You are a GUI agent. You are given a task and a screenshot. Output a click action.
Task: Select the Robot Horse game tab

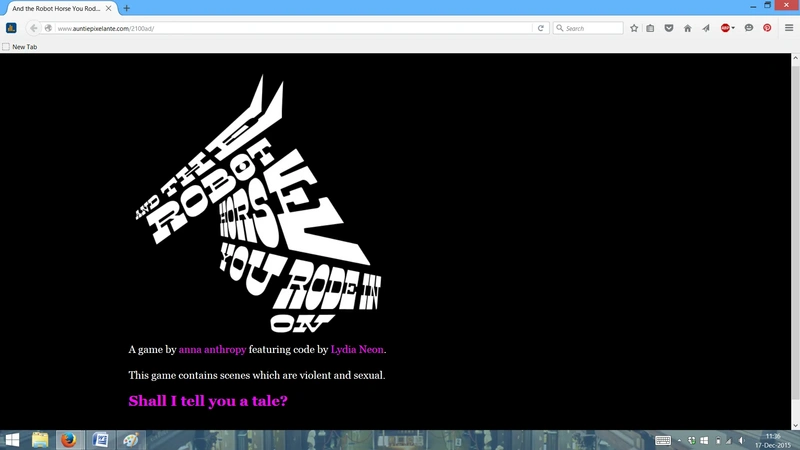point(61,8)
